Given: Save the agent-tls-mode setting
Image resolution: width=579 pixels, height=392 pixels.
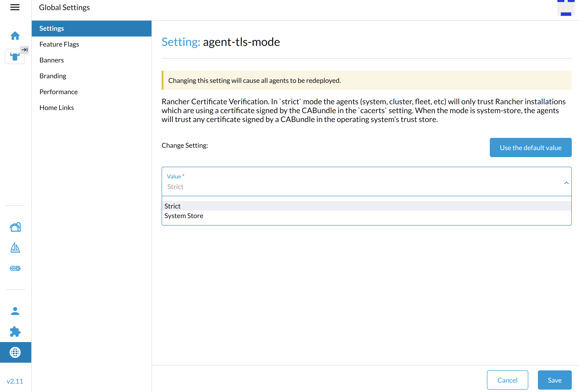Looking at the screenshot, I should click(x=554, y=380).
